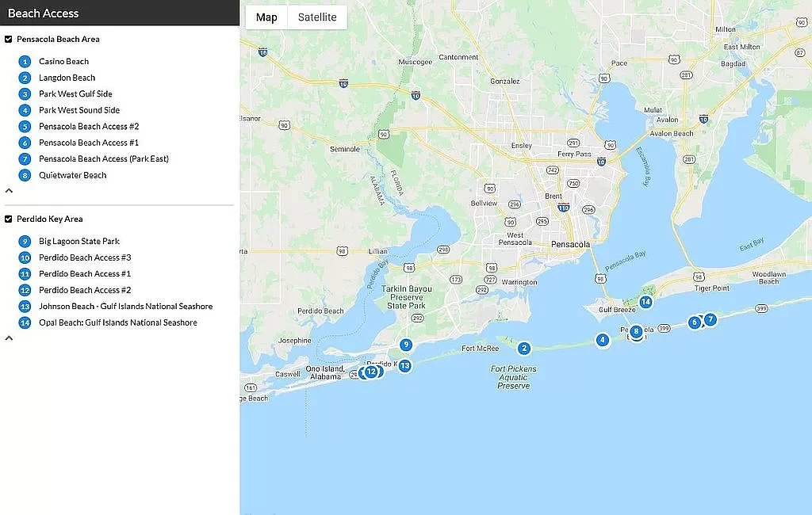Click the number 1 icon beside Casino Beach
Viewport: 812px width, 515px height.
(25, 62)
